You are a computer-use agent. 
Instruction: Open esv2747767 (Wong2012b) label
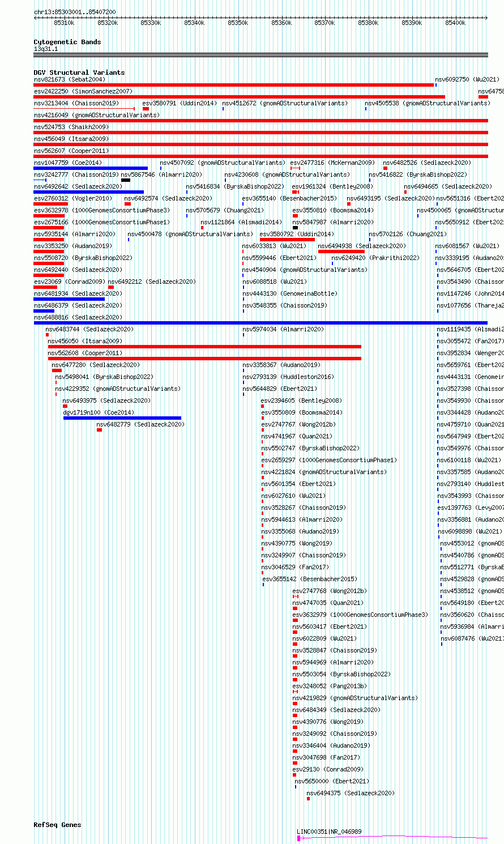pyautogui.click(x=298, y=424)
